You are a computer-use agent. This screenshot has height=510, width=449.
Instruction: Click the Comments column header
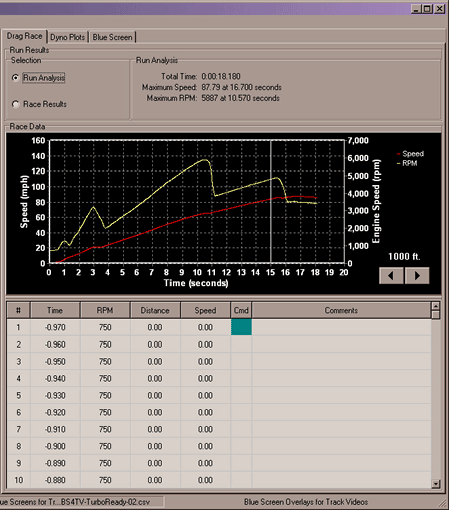tap(341, 310)
